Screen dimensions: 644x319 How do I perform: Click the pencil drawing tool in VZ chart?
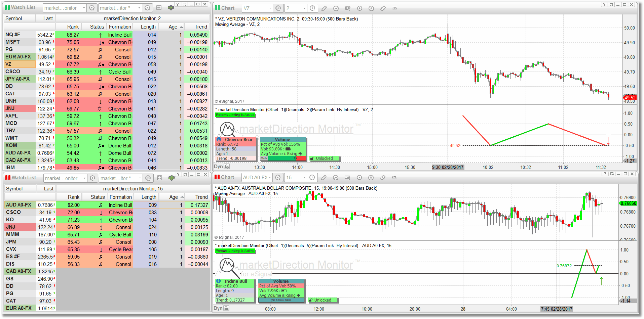point(324,8)
